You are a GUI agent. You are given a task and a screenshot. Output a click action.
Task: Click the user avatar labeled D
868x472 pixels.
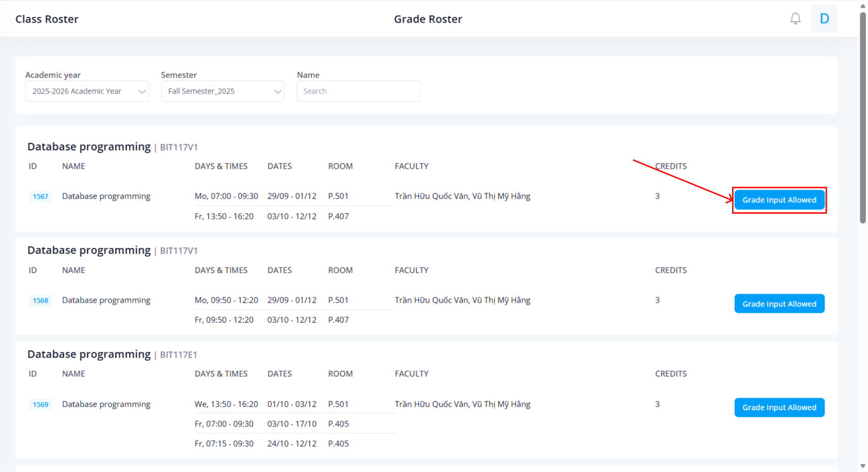coord(824,19)
